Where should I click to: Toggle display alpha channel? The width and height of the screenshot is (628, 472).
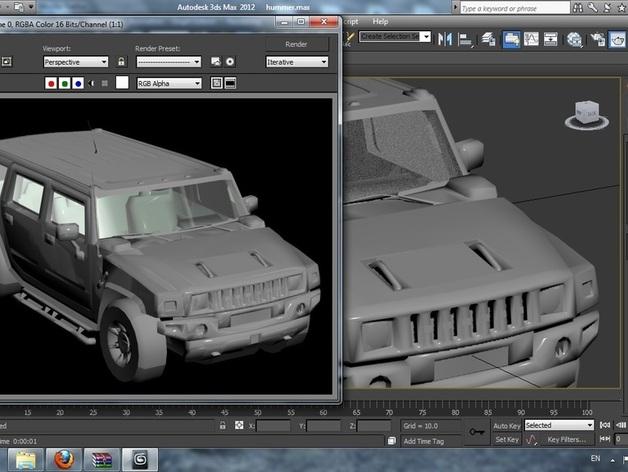pos(92,83)
